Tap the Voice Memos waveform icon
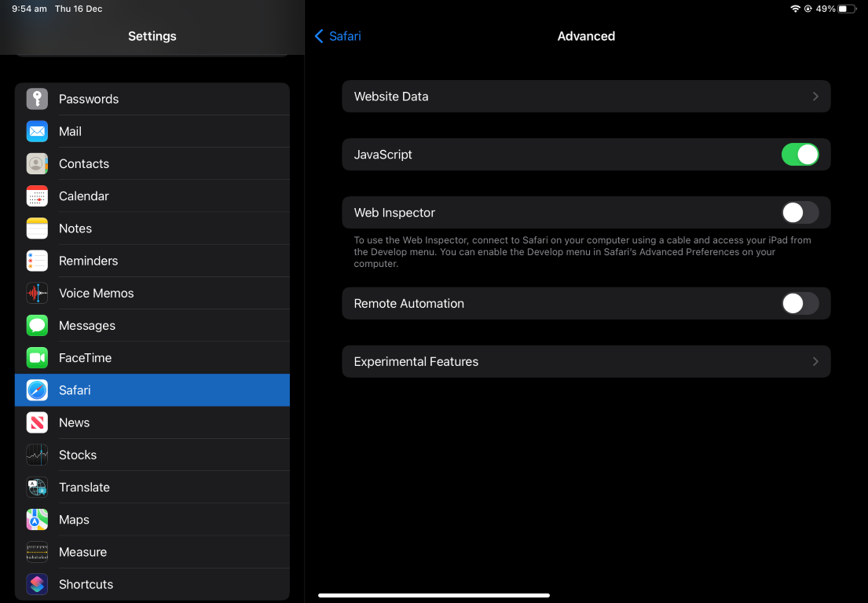 (x=37, y=293)
